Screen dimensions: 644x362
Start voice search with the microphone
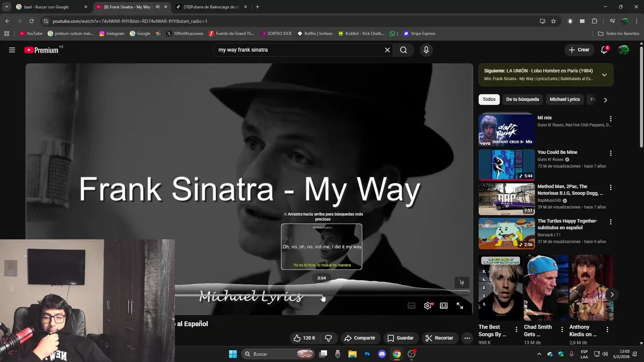tap(426, 50)
